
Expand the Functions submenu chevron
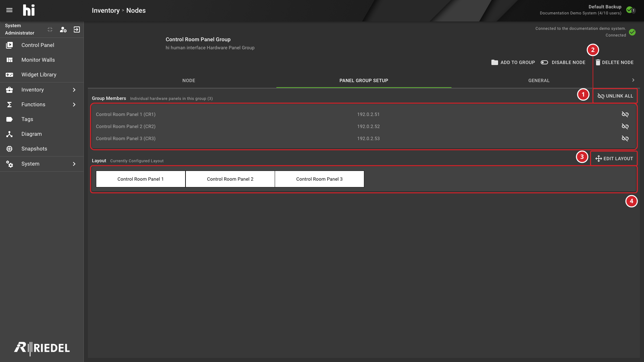click(74, 104)
